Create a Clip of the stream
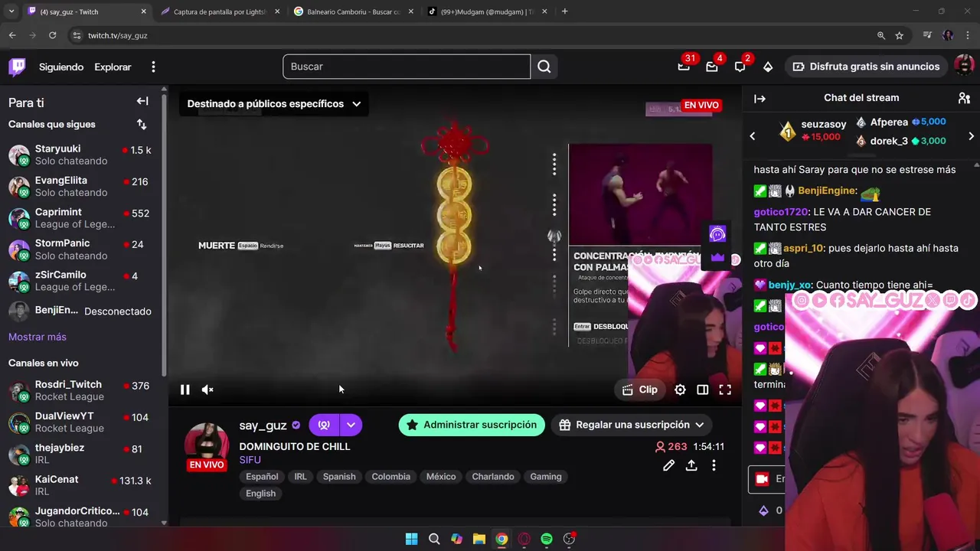 pyautogui.click(x=640, y=390)
